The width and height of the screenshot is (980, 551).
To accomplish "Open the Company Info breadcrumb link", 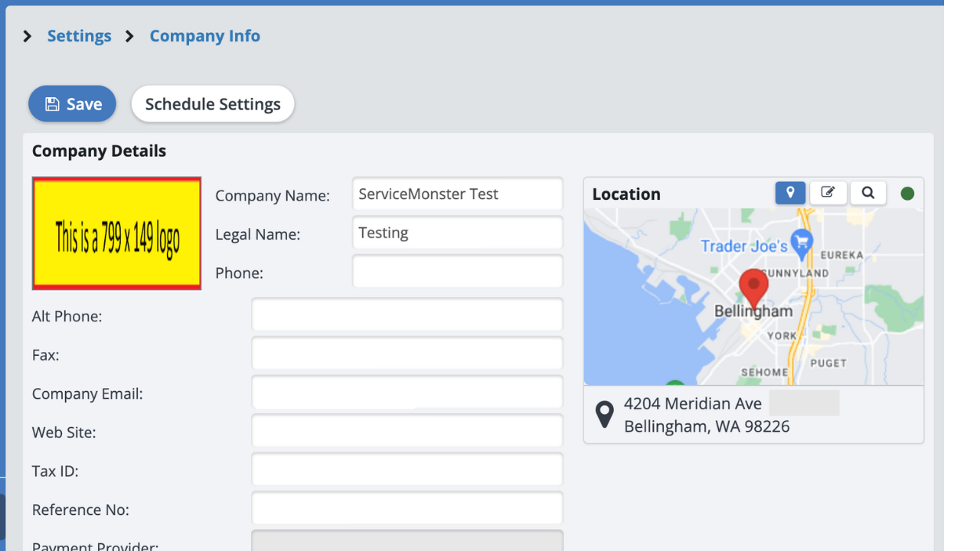I will point(204,36).
